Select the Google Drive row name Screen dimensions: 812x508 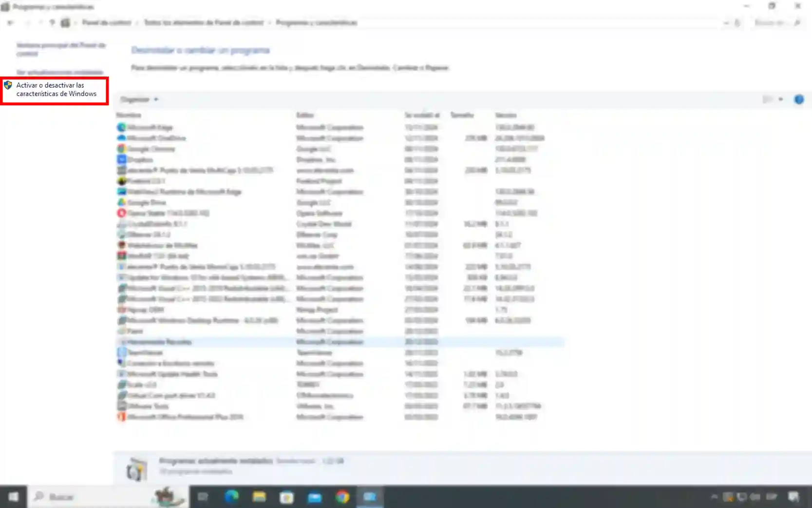click(x=147, y=202)
